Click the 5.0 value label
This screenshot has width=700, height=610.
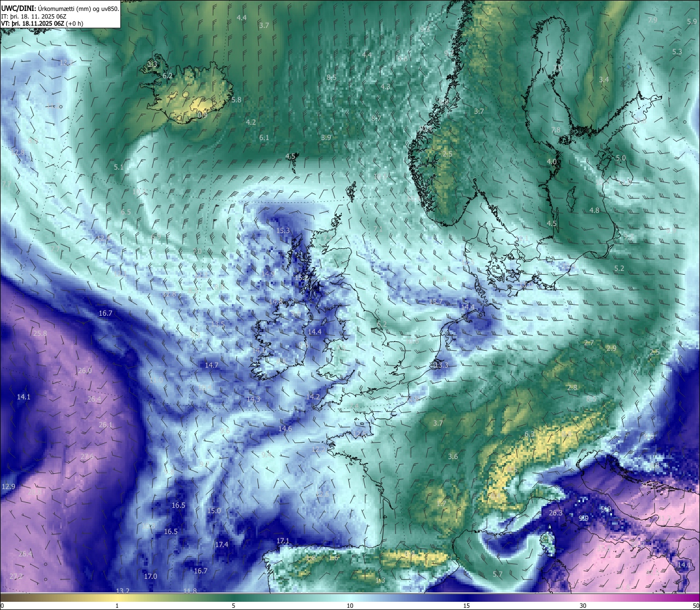[x=621, y=158]
